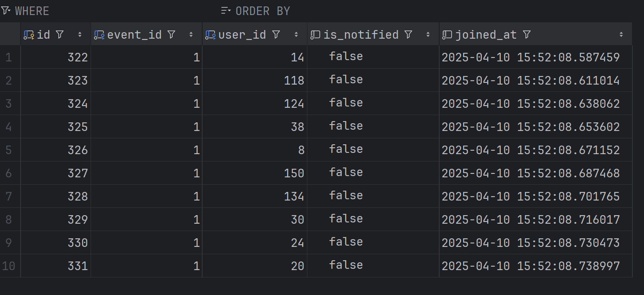Select the id column header label

click(44, 35)
